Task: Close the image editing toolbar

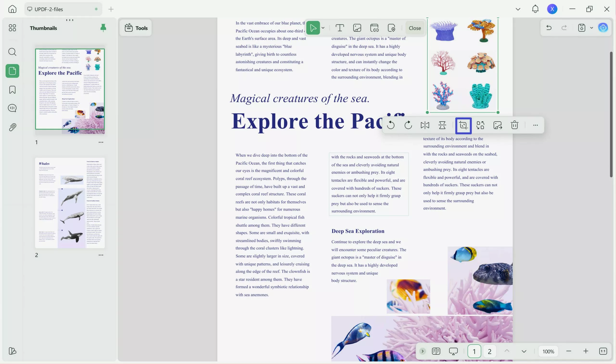Action: [414, 28]
